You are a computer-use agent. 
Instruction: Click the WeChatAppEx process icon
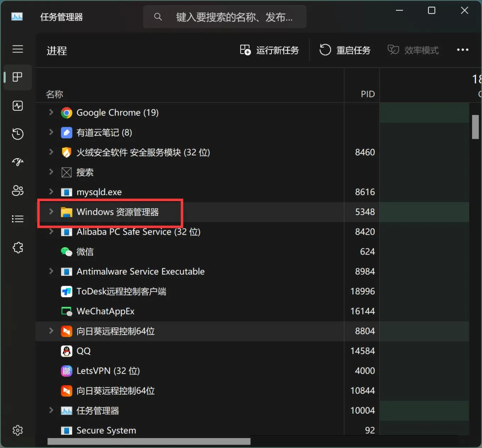pos(66,311)
